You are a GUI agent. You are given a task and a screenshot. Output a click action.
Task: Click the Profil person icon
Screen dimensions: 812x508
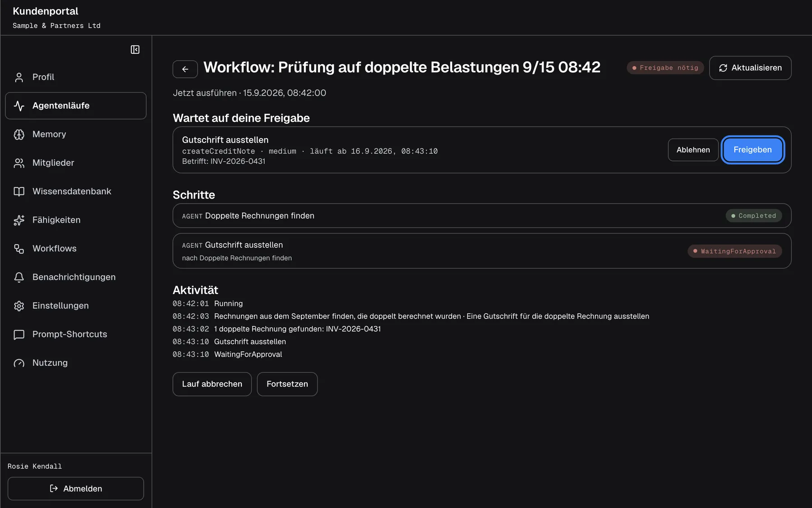pos(19,77)
